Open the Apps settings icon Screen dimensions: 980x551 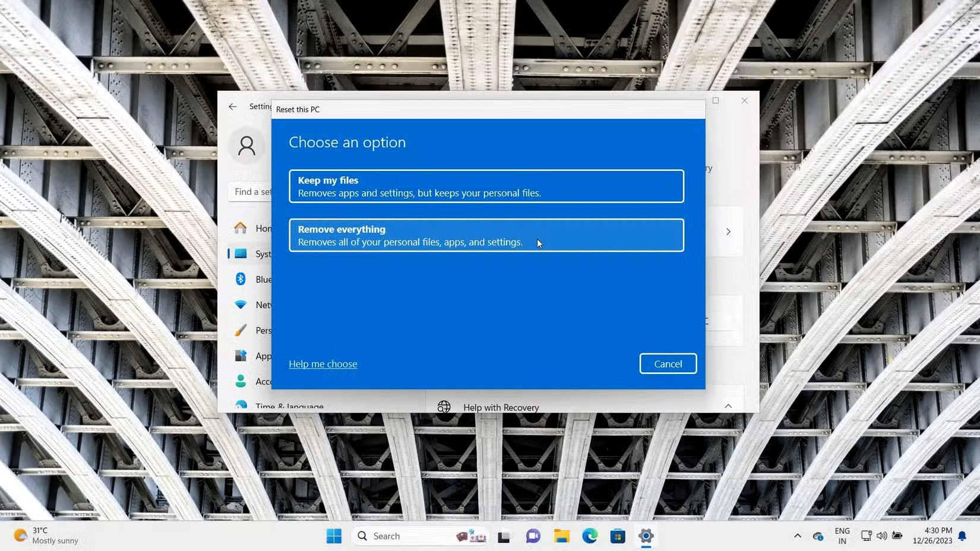coord(241,356)
